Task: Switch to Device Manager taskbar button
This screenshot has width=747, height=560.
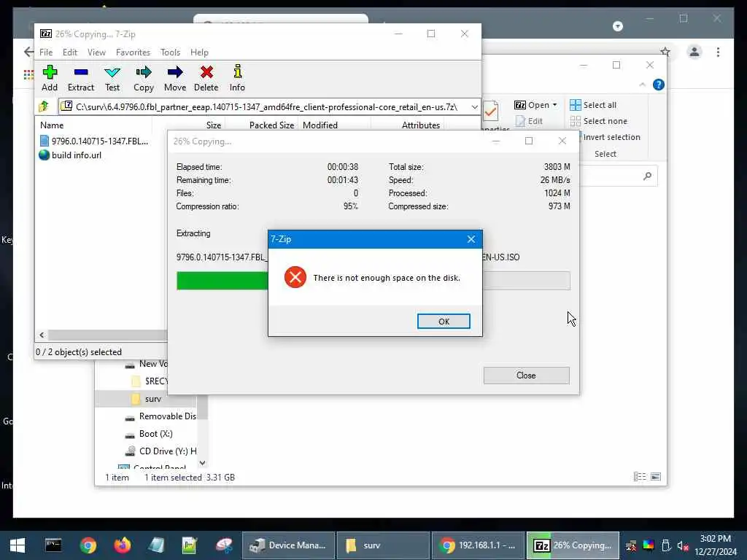Action: tap(287, 545)
